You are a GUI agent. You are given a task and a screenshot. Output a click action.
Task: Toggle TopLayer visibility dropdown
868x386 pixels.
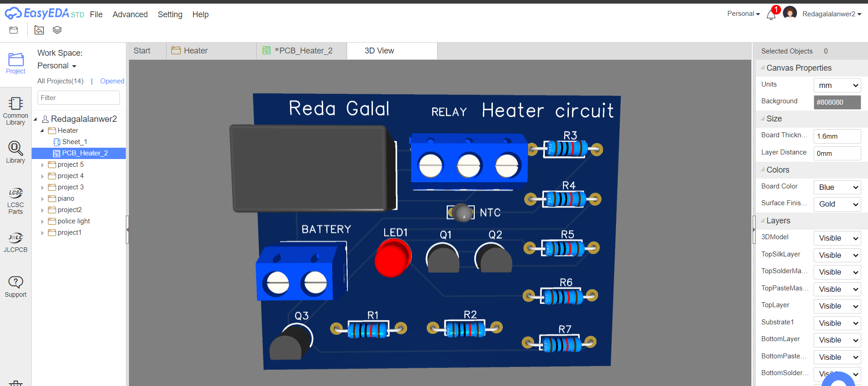point(837,306)
